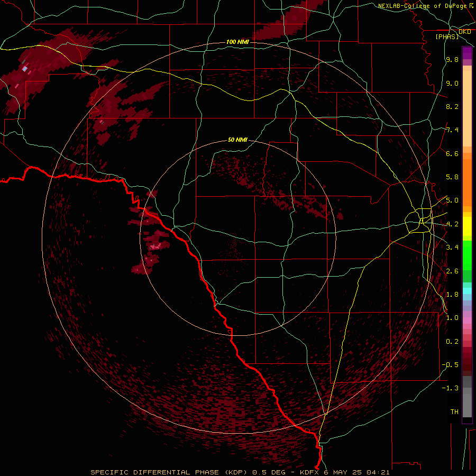Image resolution: width=476 pixels, height=476 pixels.
Task: Click the TH threshold label on scale
Action: (454, 412)
